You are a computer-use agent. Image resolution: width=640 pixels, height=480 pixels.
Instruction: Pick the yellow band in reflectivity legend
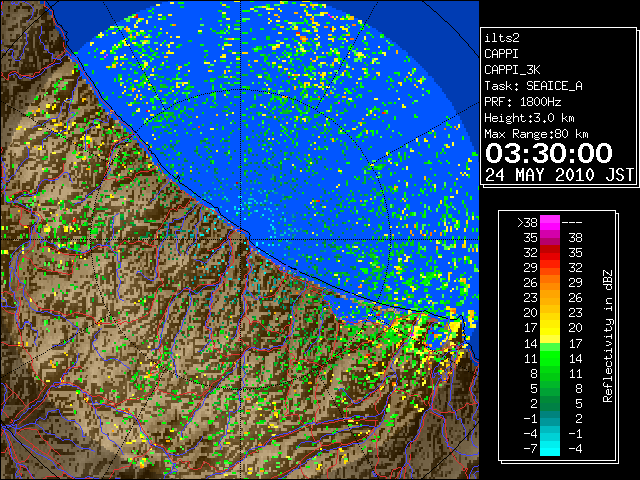550,328
